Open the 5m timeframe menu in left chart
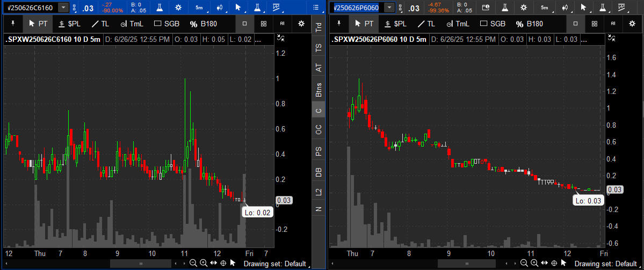The width and height of the screenshot is (644, 270). click(x=199, y=8)
